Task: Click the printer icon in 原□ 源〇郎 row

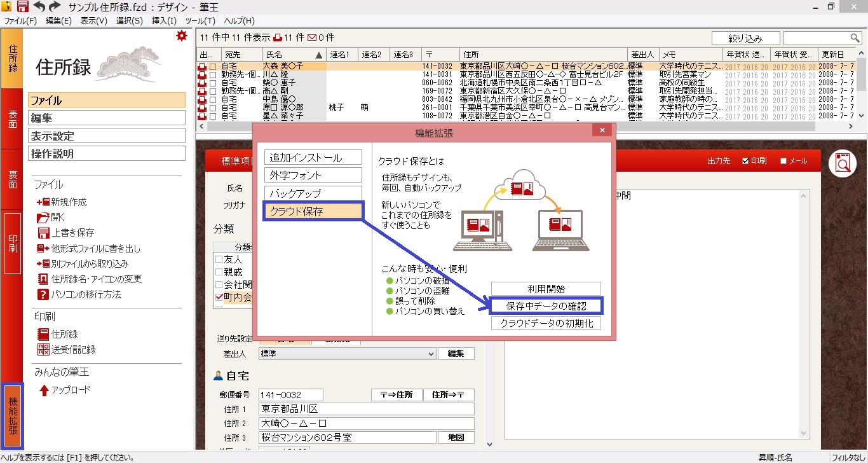Action: point(202,107)
